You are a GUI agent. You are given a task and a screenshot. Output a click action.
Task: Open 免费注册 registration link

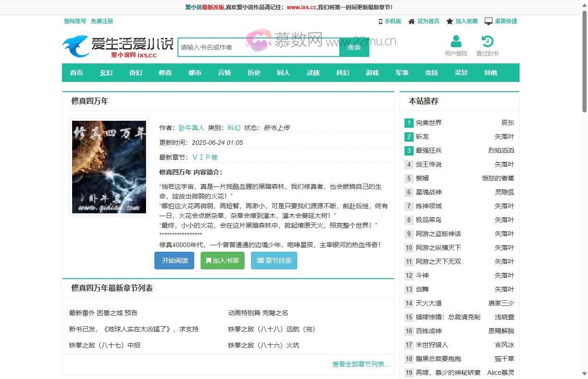[x=102, y=21]
